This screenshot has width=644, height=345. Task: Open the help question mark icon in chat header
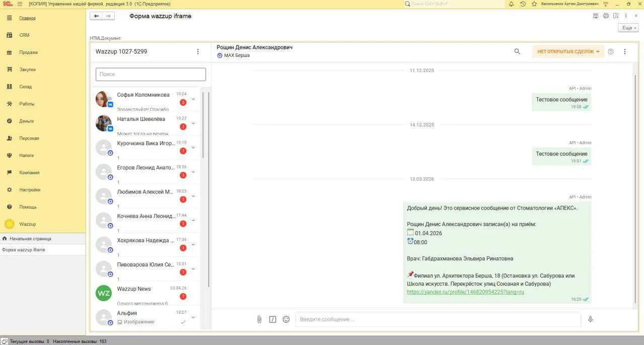(x=611, y=51)
